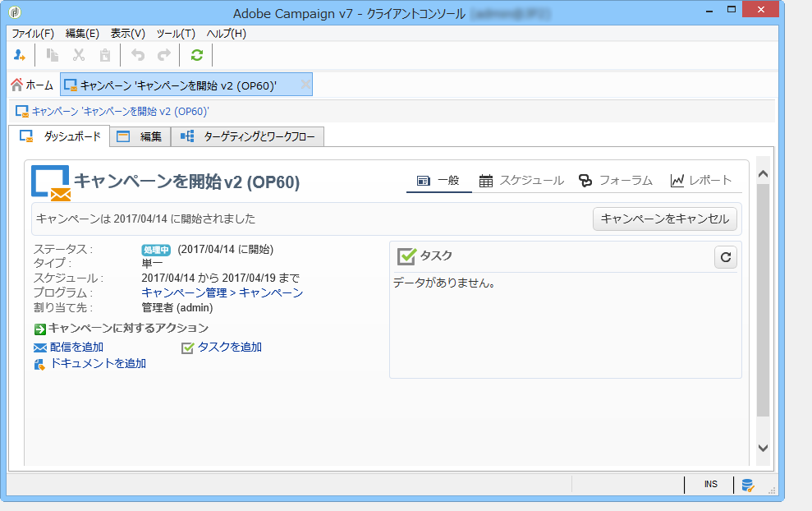Open the ヘルプ(H) menu
Image resolution: width=812 pixels, height=511 pixels.
[x=227, y=34]
